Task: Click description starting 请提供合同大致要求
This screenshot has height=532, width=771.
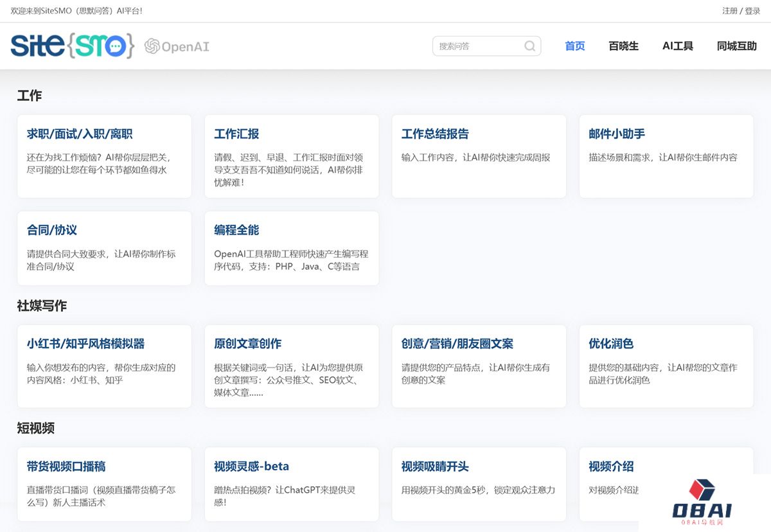Action: tap(101, 260)
